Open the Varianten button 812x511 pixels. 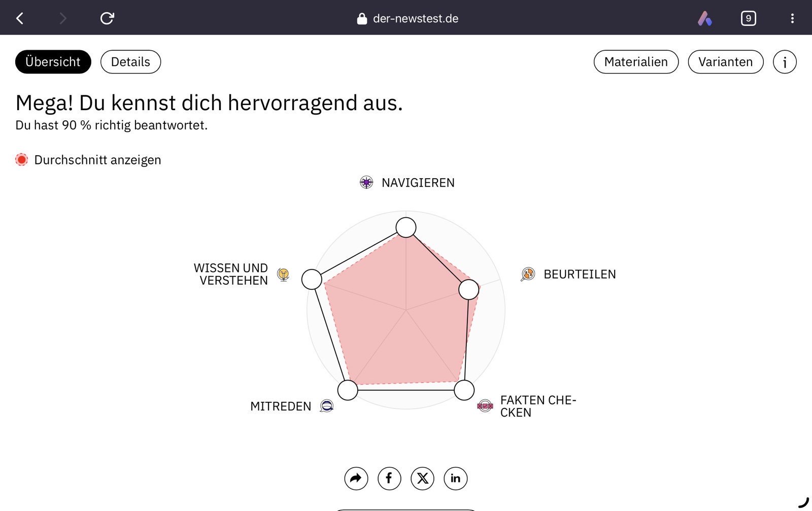coord(725,62)
